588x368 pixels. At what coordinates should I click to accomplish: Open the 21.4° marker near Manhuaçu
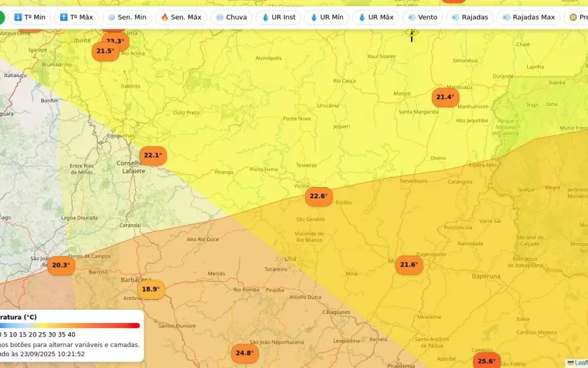pos(444,97)
